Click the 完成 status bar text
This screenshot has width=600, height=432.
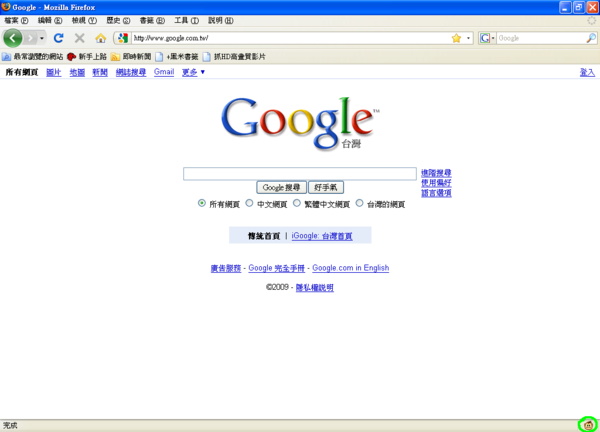[10, 425]
